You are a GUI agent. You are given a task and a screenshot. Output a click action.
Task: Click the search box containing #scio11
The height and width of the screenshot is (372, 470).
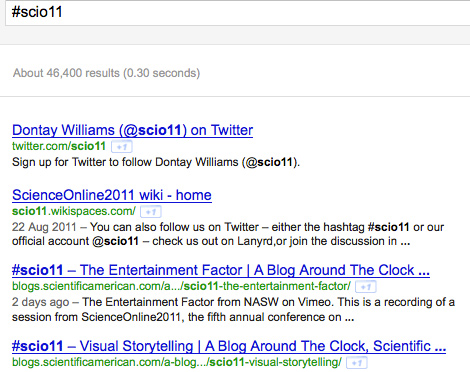[x=238, y=13]
